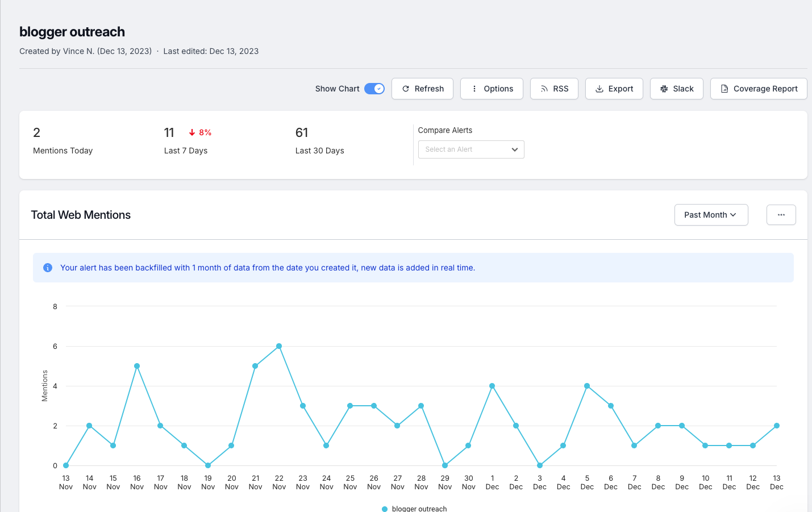
Task: Open Options via the vertical ellipsis icon
Action: (x=474, y=89)
